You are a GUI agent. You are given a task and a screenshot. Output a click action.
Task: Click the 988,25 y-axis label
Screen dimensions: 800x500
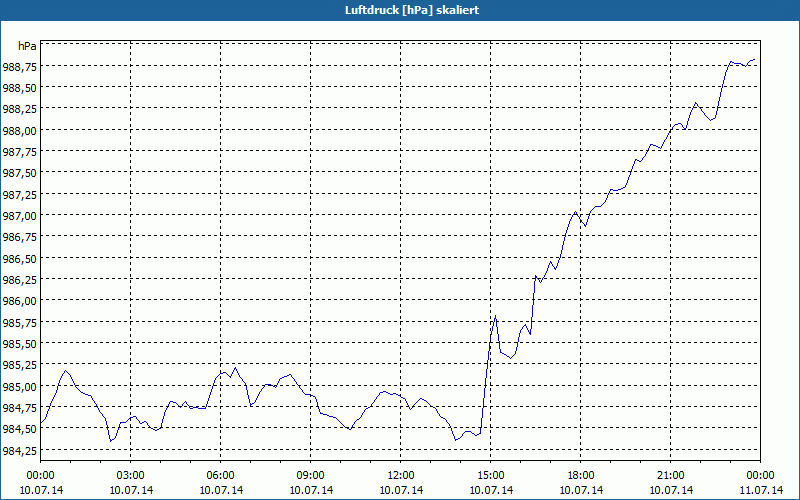click(20, 109)
